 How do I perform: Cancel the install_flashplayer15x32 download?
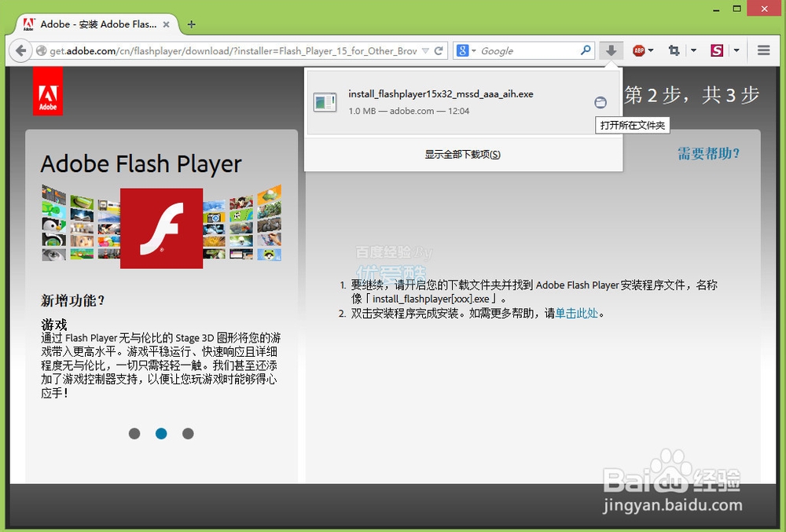601,102
